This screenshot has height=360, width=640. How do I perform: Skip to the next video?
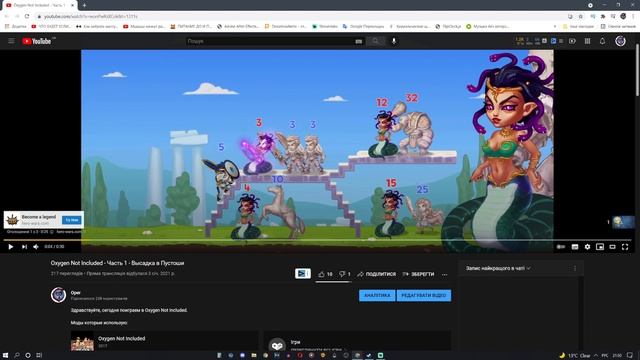(x=24, y=247)
